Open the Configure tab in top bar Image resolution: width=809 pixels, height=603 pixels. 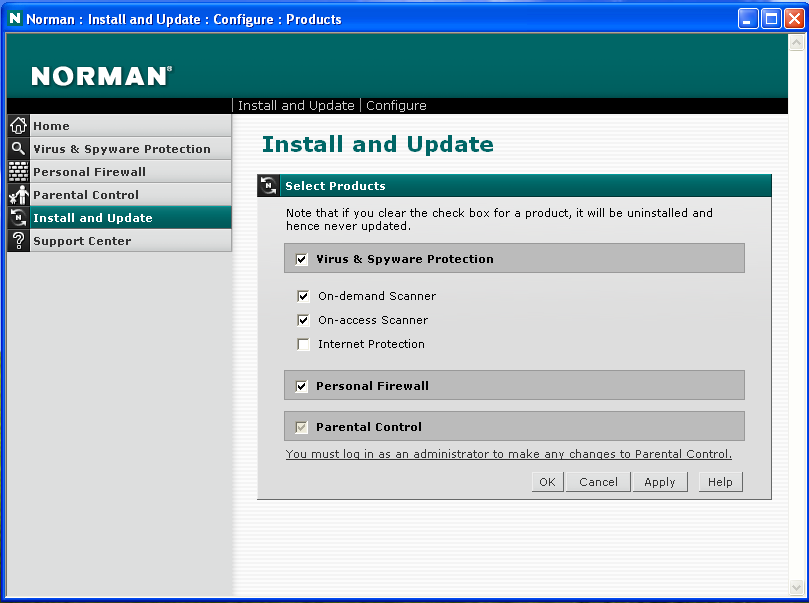point(396,106)
